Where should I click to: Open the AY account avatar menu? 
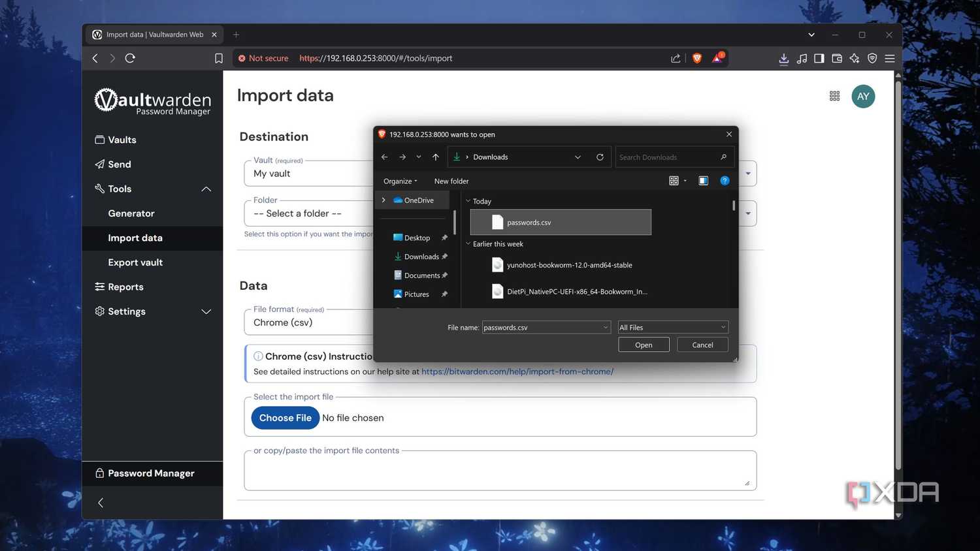click(x=863, y=96)
